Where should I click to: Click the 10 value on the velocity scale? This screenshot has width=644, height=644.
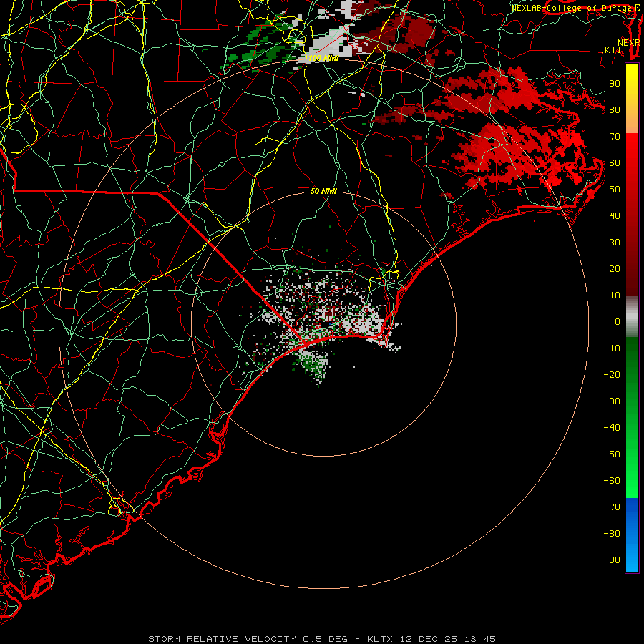click(x=615, y=296)
